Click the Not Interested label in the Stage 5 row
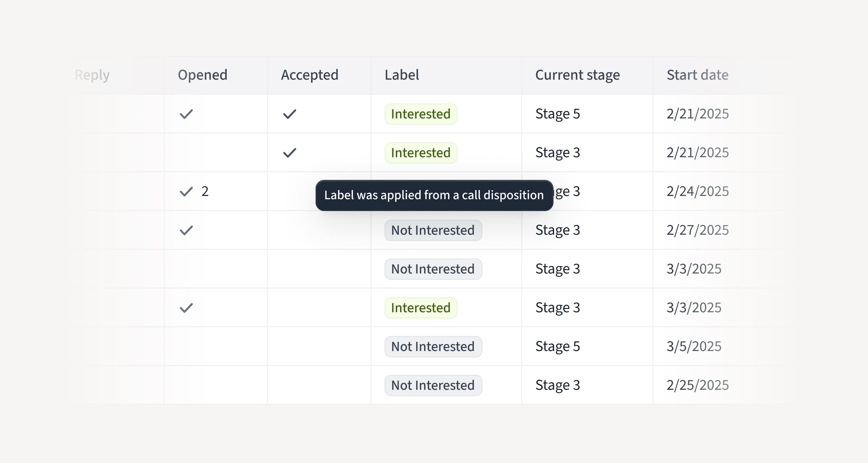The height and width of the screenshot is (463, 868). [433, 347]
